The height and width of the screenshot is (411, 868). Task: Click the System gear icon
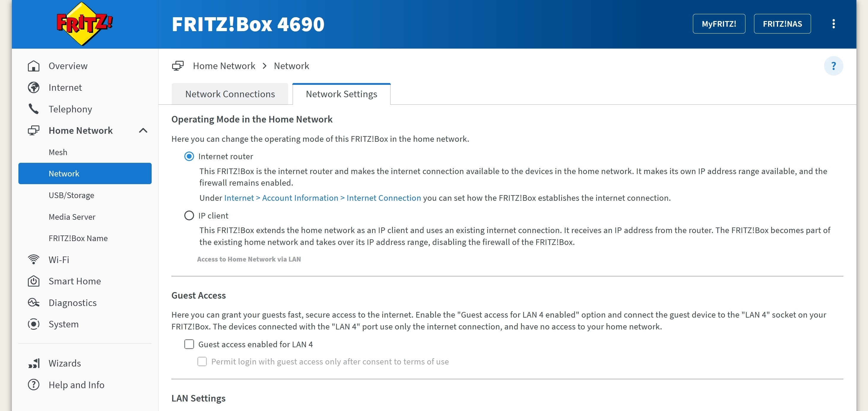[33, 324]
